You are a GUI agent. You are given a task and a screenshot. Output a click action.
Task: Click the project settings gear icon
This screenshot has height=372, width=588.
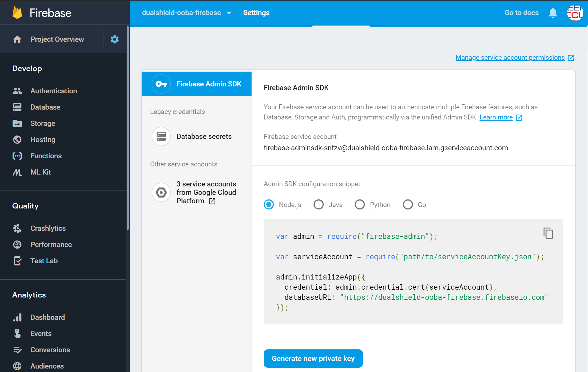pos(114,39)
